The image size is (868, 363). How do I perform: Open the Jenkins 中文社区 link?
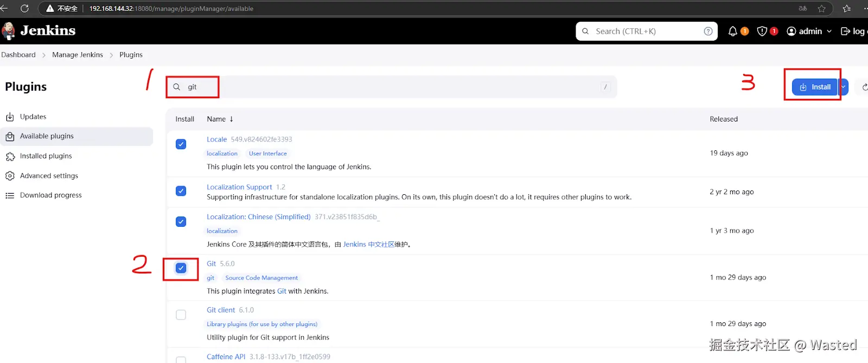(x=369, y=245)
